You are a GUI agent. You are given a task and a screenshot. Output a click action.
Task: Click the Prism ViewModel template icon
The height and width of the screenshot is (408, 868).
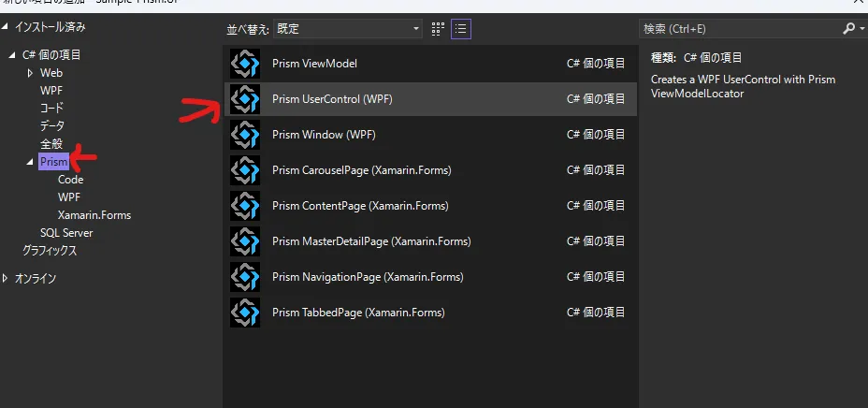tap(245, 64)
